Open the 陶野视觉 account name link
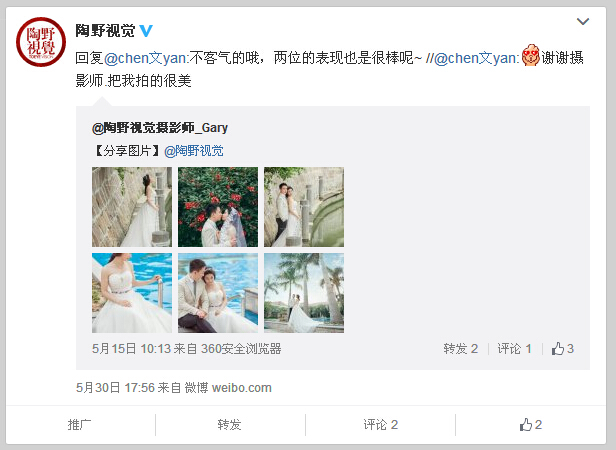The image size is (616, 450). pyautogui.click(x=105, y=31)
